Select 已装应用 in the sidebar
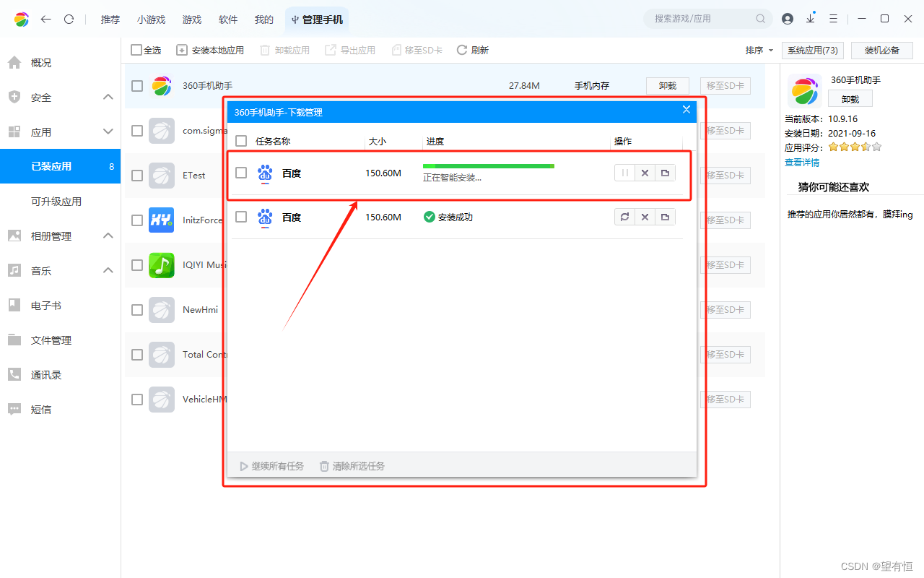The image size is (924, 578). point(60,166)
